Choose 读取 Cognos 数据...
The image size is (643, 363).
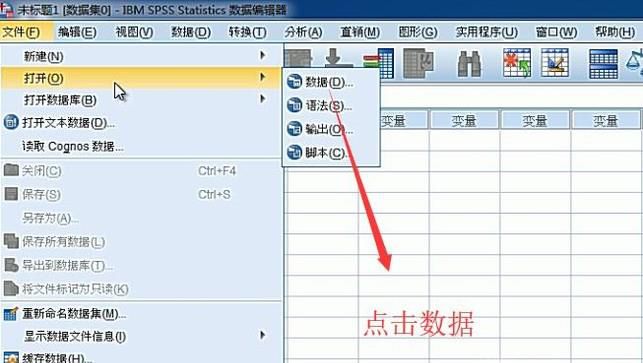[141, 146]
